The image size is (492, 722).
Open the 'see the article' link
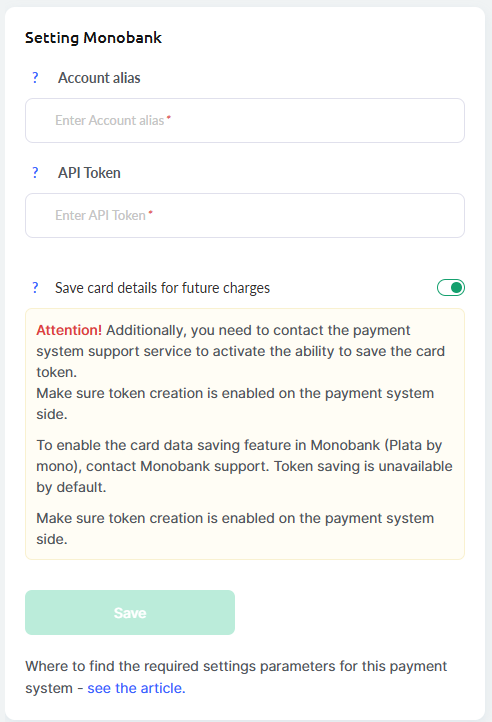(136, 688)
